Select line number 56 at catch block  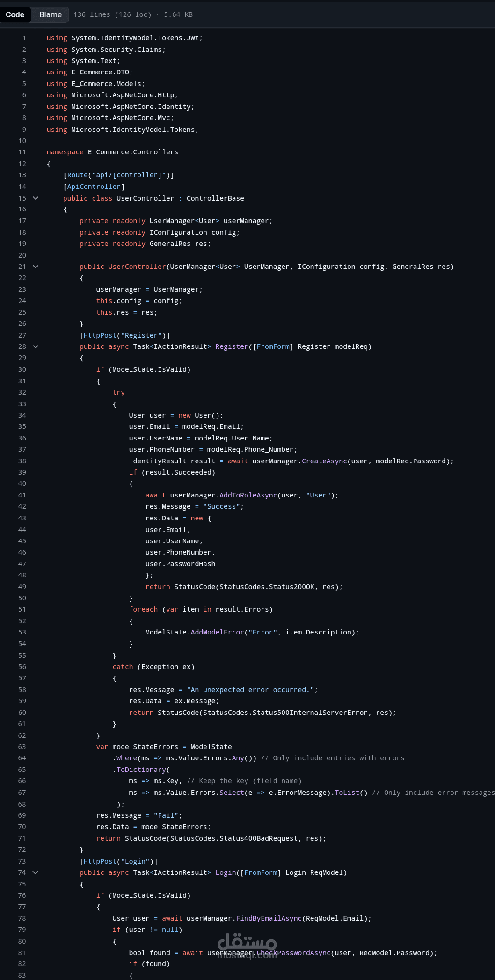pos(22,667)
